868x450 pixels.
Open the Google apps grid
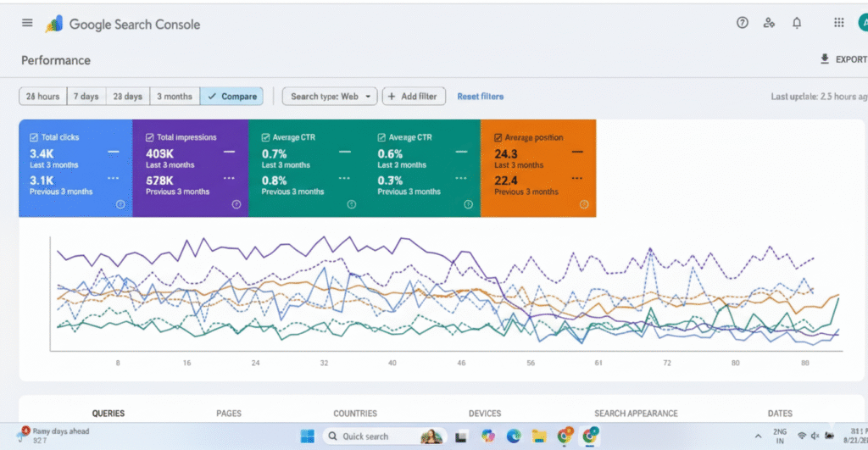click(x=838, y=23)
